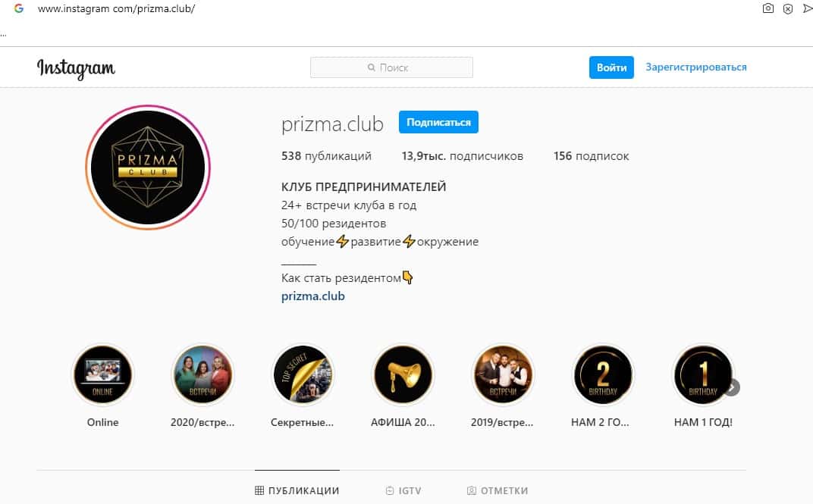Show next highlights with the arrow chevron
This screenshot has width=813, height=504.
(x=732, y=387)
